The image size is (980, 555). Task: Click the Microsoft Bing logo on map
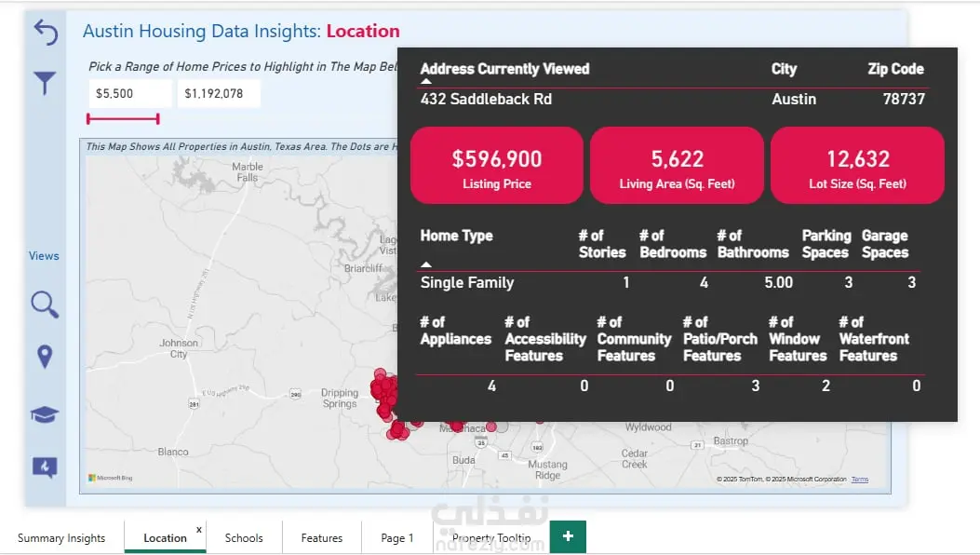(111, 478)
